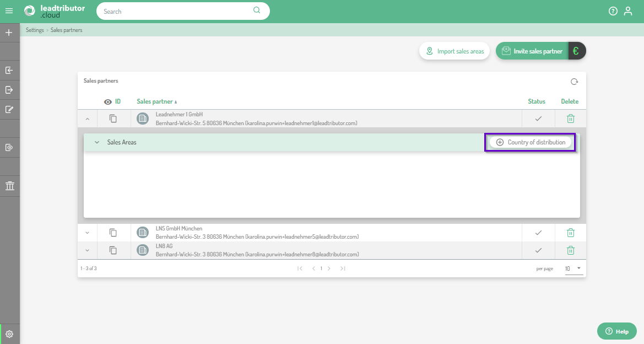Open the per page dropdown
The image size is (644, 344).
(x=573, y=268)
